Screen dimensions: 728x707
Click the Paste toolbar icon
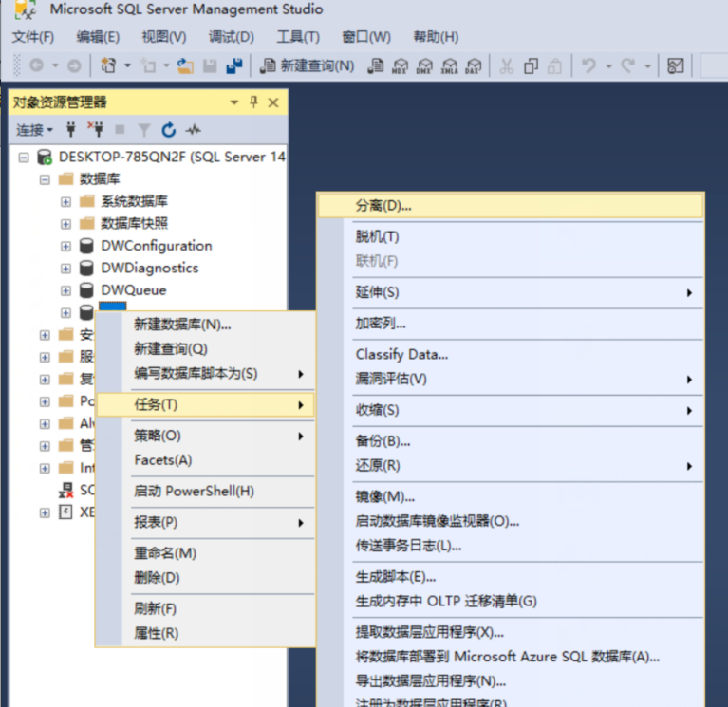(555, 65)
